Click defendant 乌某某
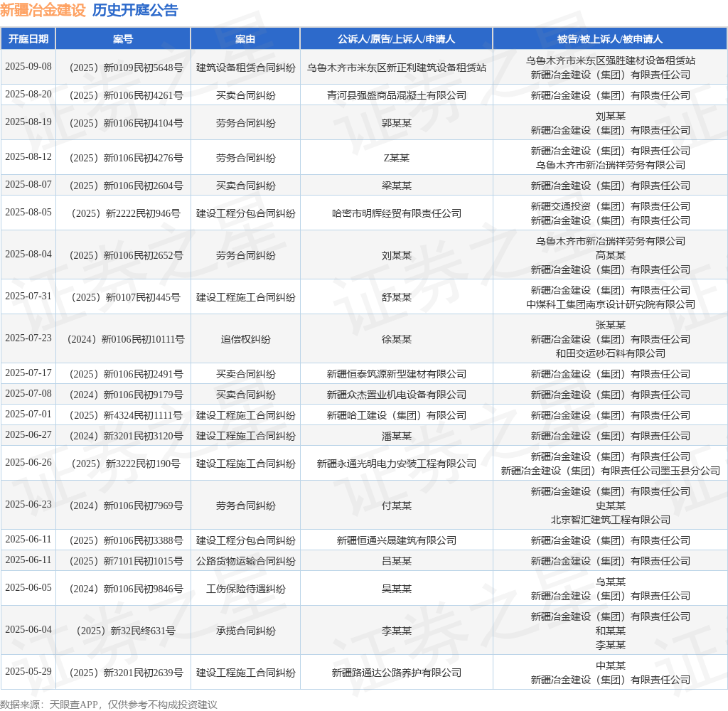 611,582
